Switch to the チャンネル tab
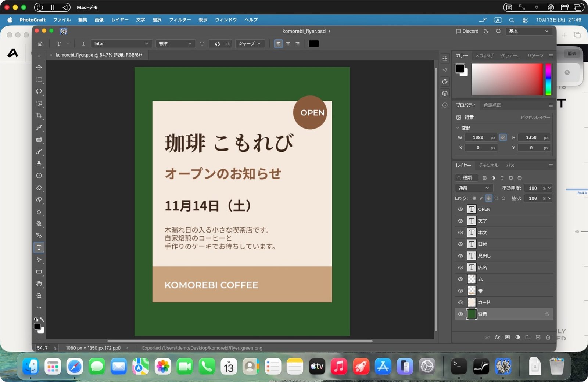 pyautogui.click(x=488, y=166)
